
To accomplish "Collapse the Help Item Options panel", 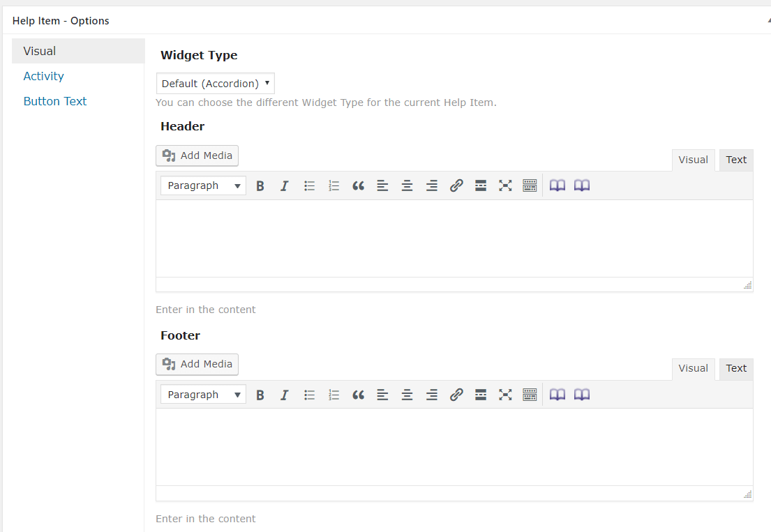I will point(768,21).
